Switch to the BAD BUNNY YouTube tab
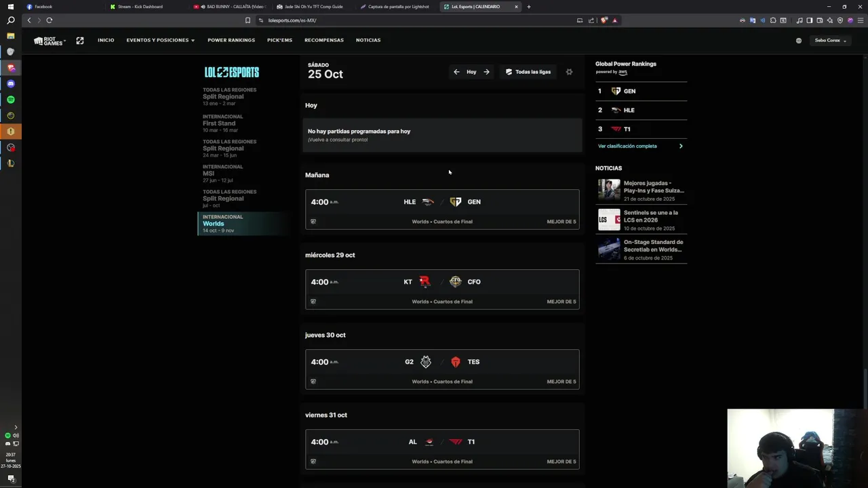868x488 pixels. 231,7
